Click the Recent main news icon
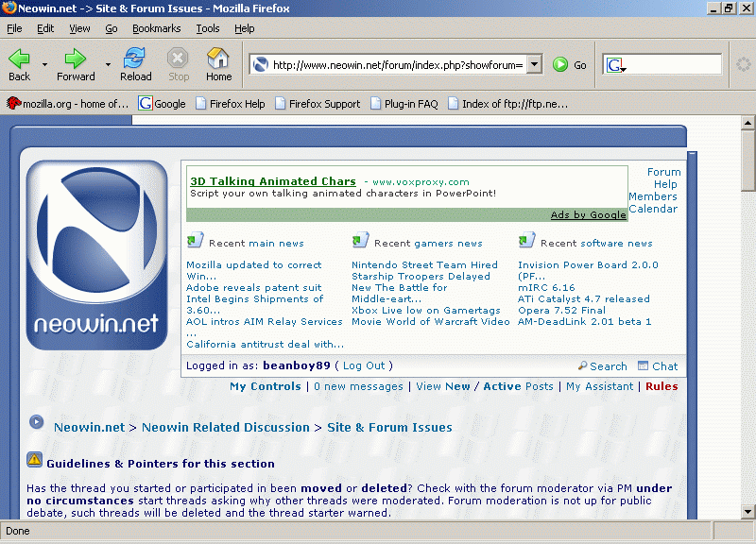The image size is (756, 544). tap(195, 240)
